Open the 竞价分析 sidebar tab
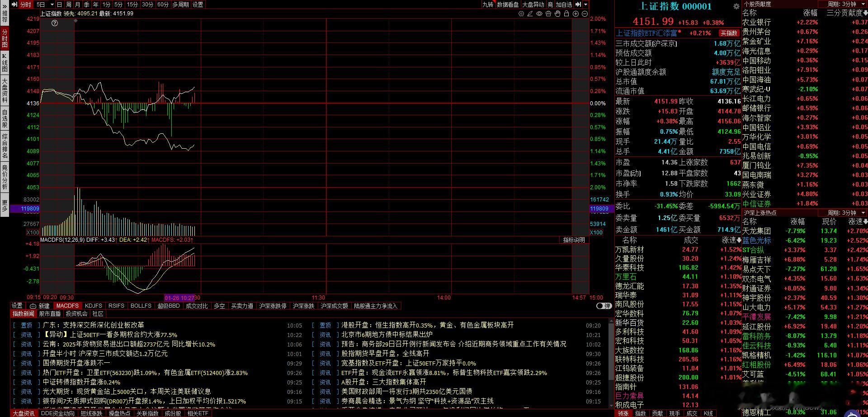This screenshot has width=868, height=417. pos(5,177)
